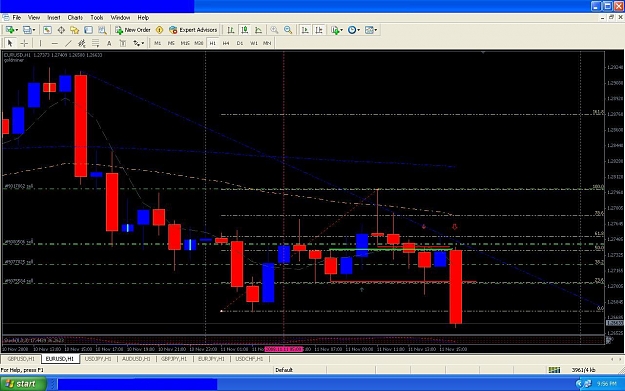625x391 pixels.
Task: Select the M30 timeframe
Action: point(199,43)
